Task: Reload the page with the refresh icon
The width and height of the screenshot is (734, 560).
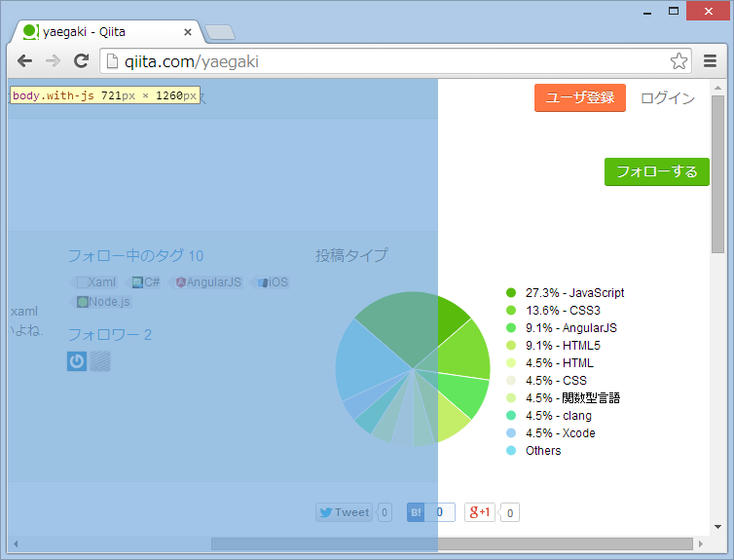Action: point(82,60)
